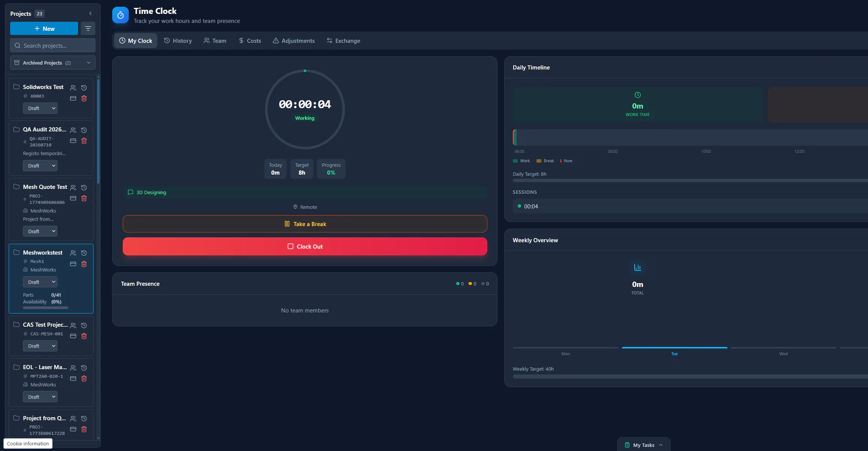Open the project filter icon button
Image resolution: width=868 pixels, height=451 pixels.
coord(88,29)
